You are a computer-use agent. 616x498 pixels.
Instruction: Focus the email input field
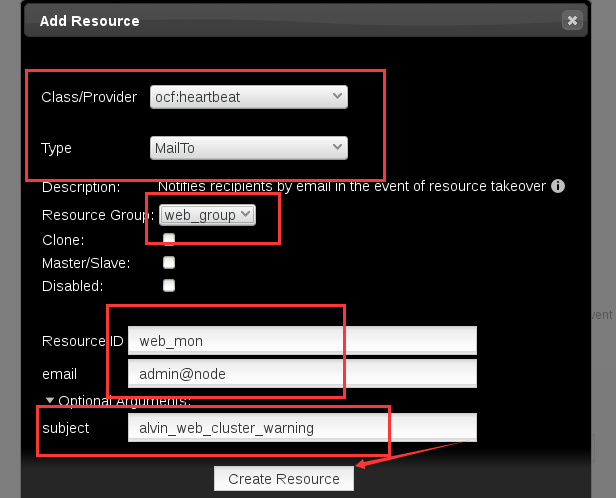pyautogui.click(x=302, y=374)
